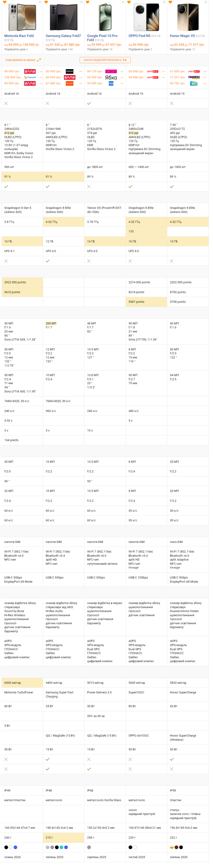213x868 pixels.
Task: Open the Allo store logo for 89 999 грн
Action: point(30,71)
